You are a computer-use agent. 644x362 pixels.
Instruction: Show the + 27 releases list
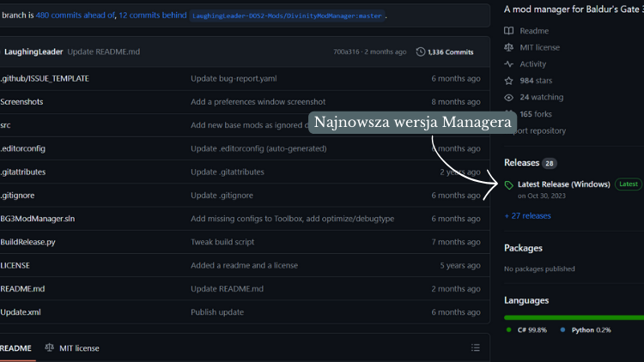point(528,216)
